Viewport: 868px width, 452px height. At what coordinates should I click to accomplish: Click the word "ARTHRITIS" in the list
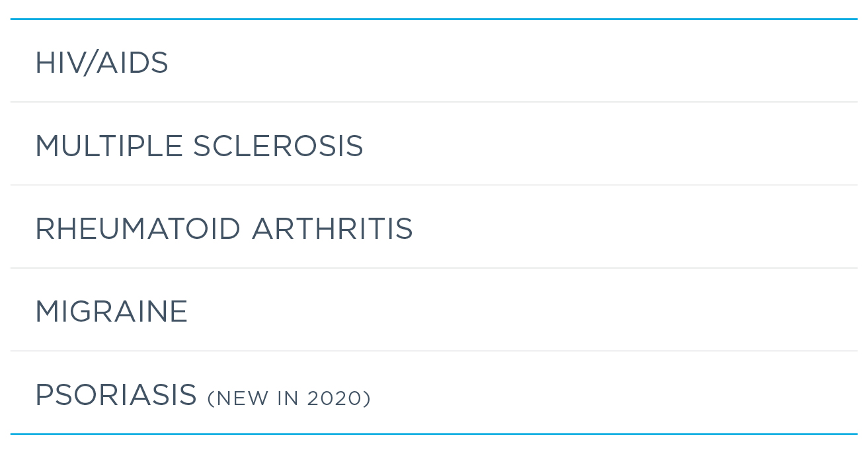332,229
